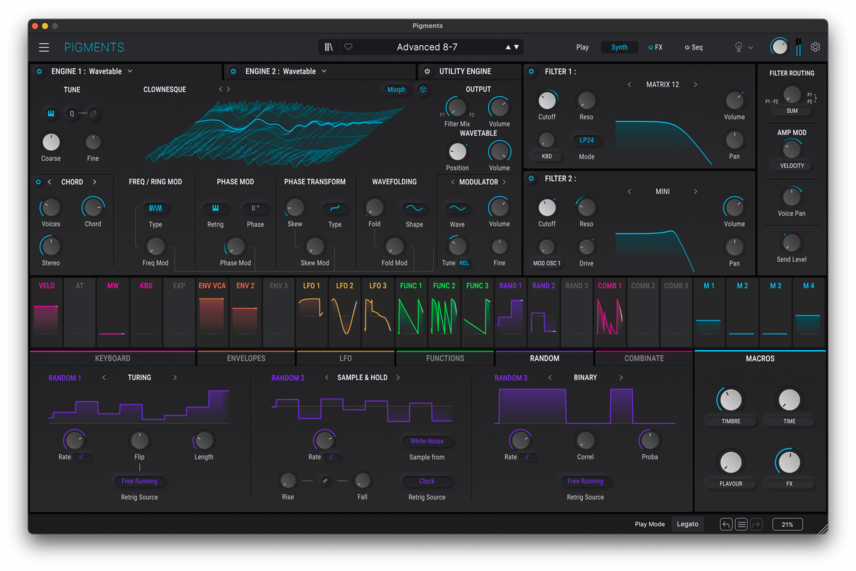The width and height of the screenshot is (856, 571).
Task: Adjust the Filter 1 Cutoff knob
Action: [547, 101]
